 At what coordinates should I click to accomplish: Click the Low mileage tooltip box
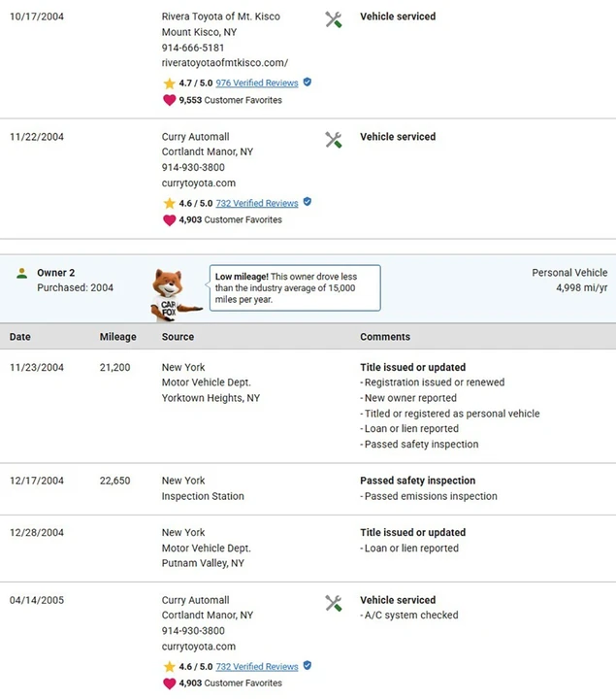pyautogui.click(x=295, y=288)
